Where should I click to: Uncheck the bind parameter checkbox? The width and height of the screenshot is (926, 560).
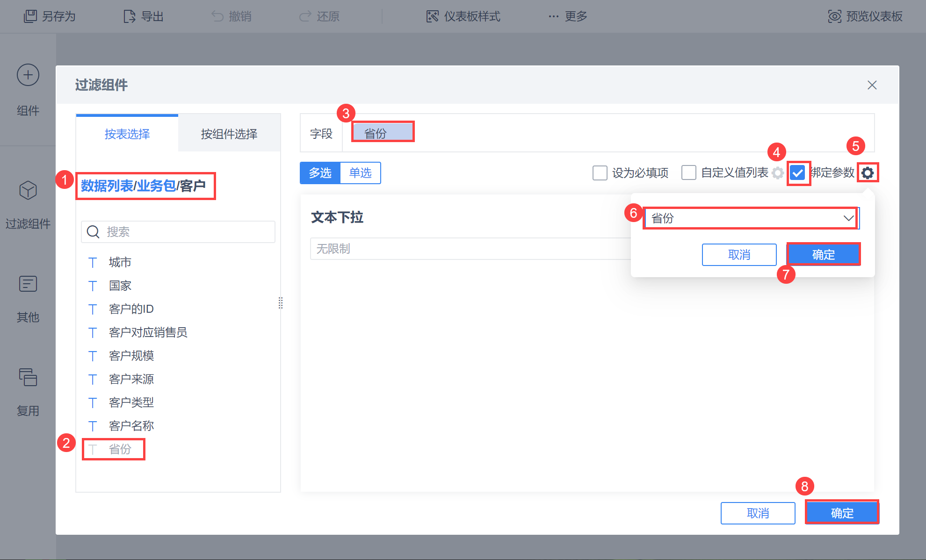click(x=798, y=173)
